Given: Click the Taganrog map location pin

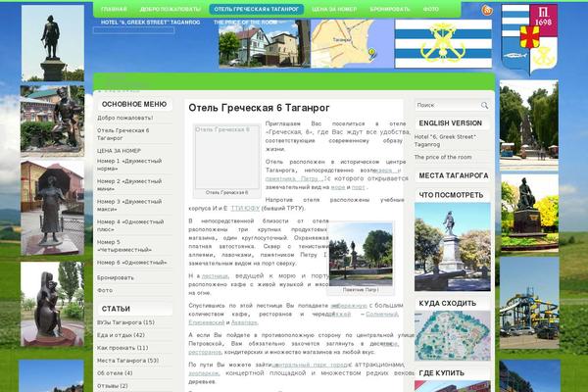Looking at the screenshot, I should 371,53.
